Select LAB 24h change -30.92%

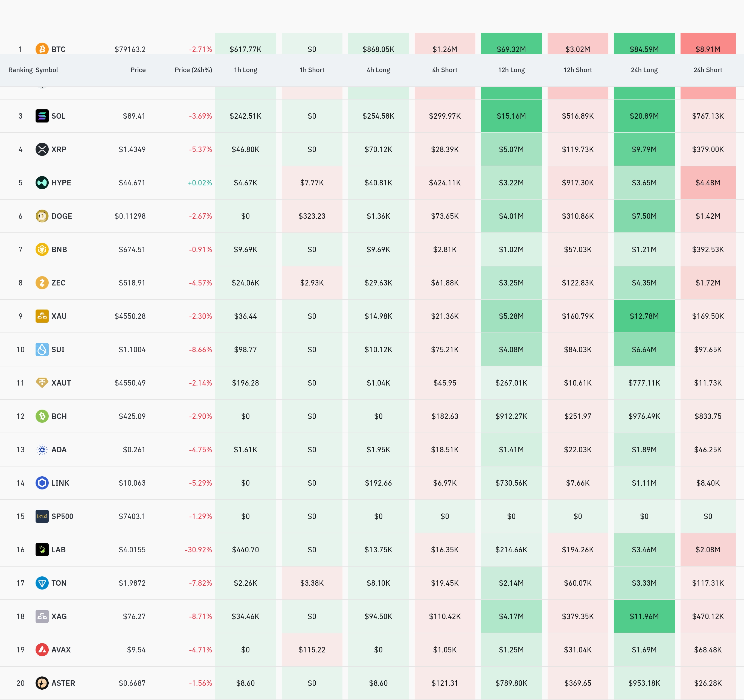pyautogui.click(x=198, y=550)
